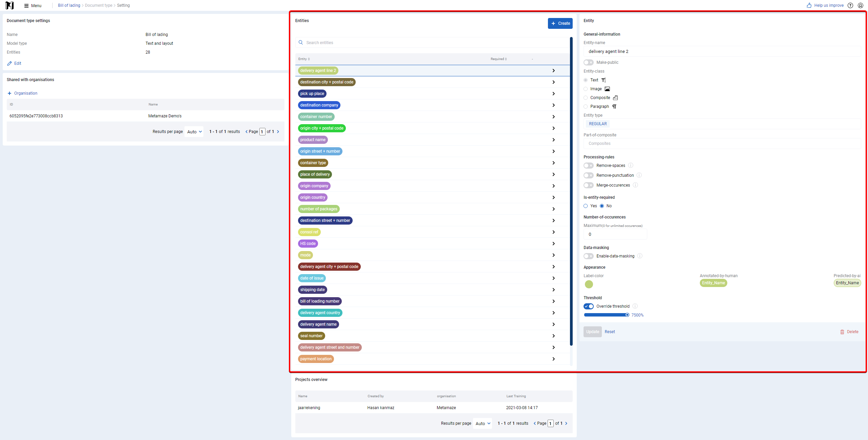
Task: Sort by Required column header
Action: click(x=499, y=59)
